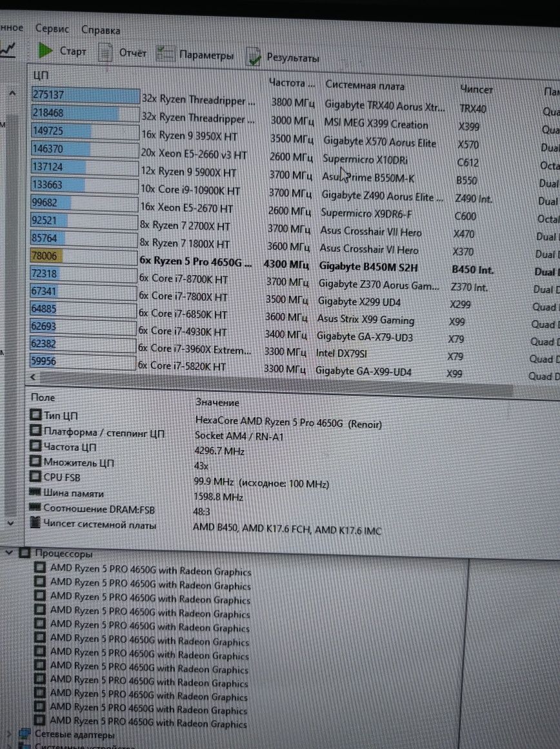Select the 16x Xeon E5-2670 HT row
The image size is (560, 749).
pos(186,208)
